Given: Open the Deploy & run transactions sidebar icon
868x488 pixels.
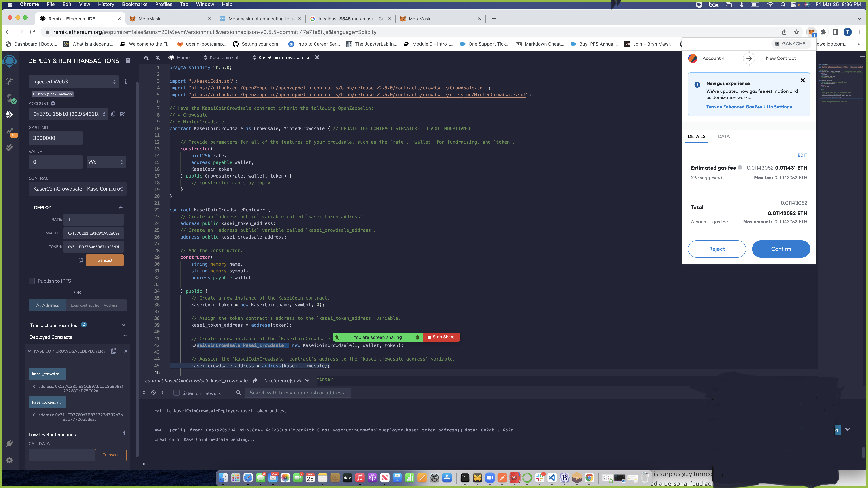Looking at the screenshot, I should (9, 114).
